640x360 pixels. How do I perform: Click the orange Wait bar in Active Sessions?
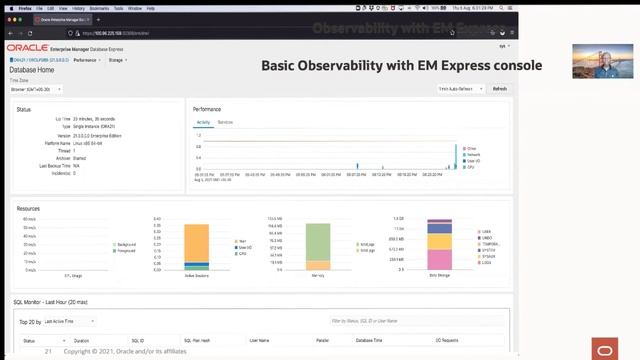point(196,243)
